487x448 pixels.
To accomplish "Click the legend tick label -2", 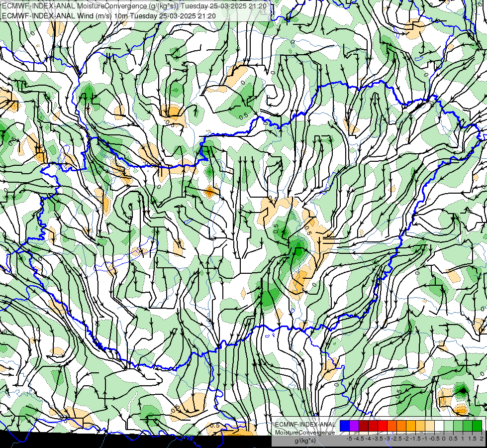I will click(406, 439).
